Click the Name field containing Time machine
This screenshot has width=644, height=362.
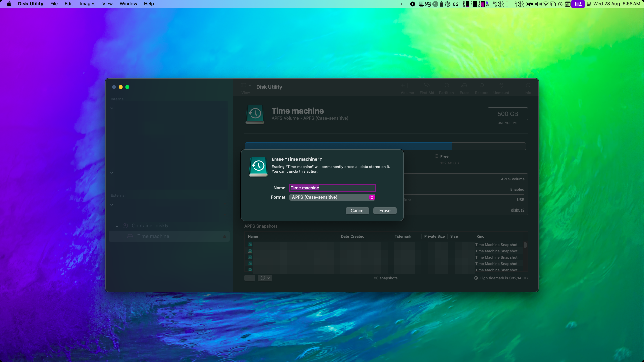coord(332,188)
